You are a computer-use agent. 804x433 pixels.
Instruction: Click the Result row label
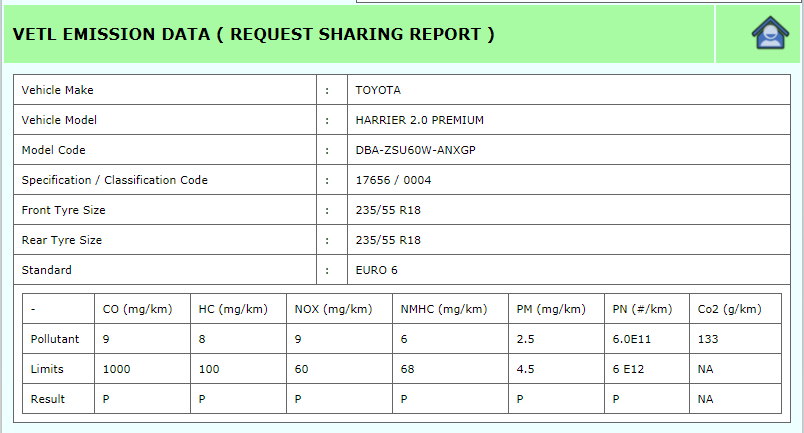[48, 399]
